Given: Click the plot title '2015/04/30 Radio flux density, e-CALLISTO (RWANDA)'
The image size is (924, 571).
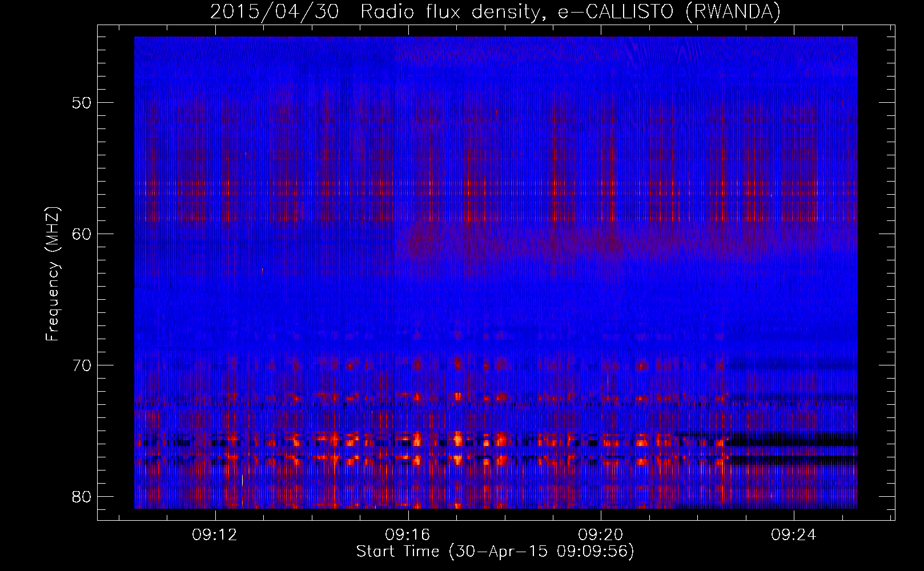Looking at the screenshot, I should click(x=495, y=12).
